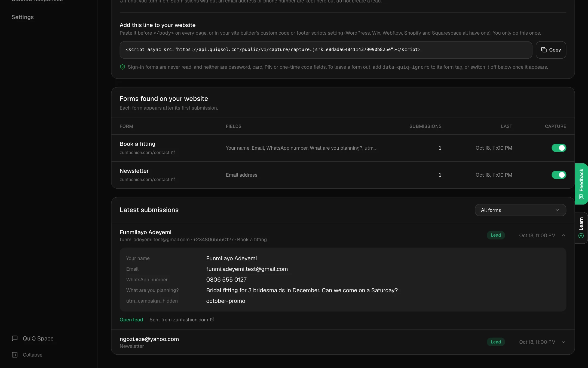Click the SUBMISSIONS column header
Screen dimensions: 588x368
click(425, 126)
